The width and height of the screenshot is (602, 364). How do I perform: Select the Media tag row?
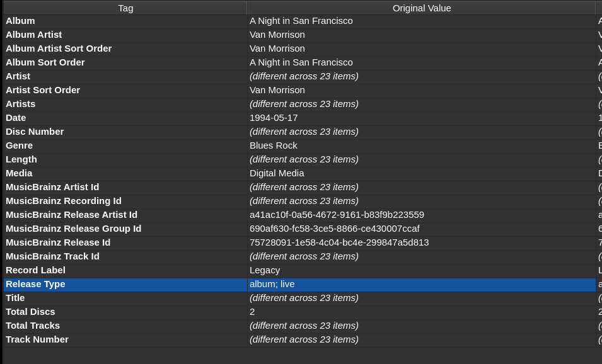[19, 173]
